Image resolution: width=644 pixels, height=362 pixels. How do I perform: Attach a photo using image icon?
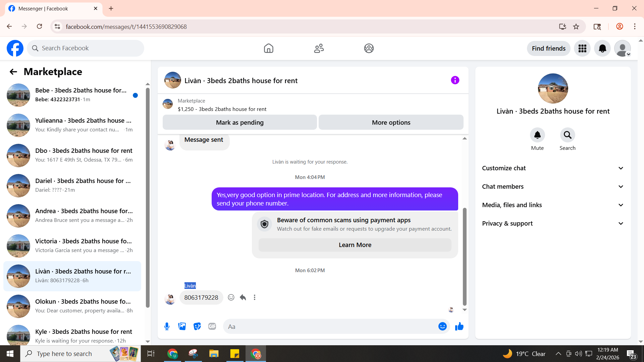tap(182, 326)
